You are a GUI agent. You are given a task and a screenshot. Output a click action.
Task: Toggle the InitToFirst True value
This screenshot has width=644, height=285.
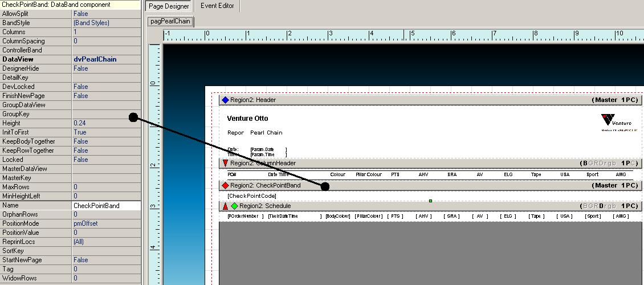click(107, 132)
